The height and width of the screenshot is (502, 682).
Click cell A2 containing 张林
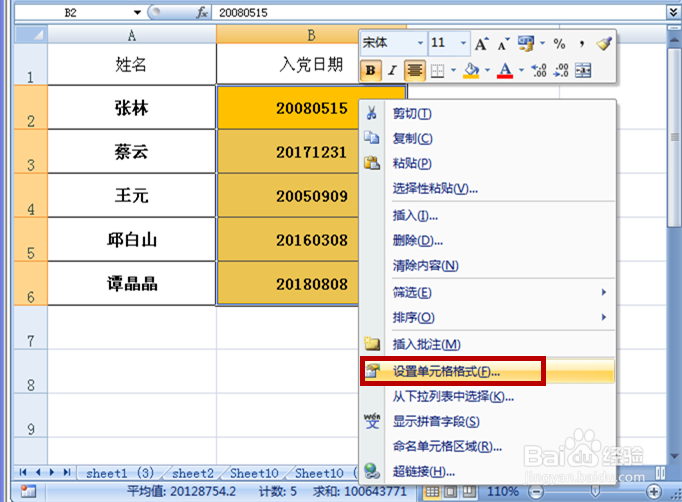(132, 107)
